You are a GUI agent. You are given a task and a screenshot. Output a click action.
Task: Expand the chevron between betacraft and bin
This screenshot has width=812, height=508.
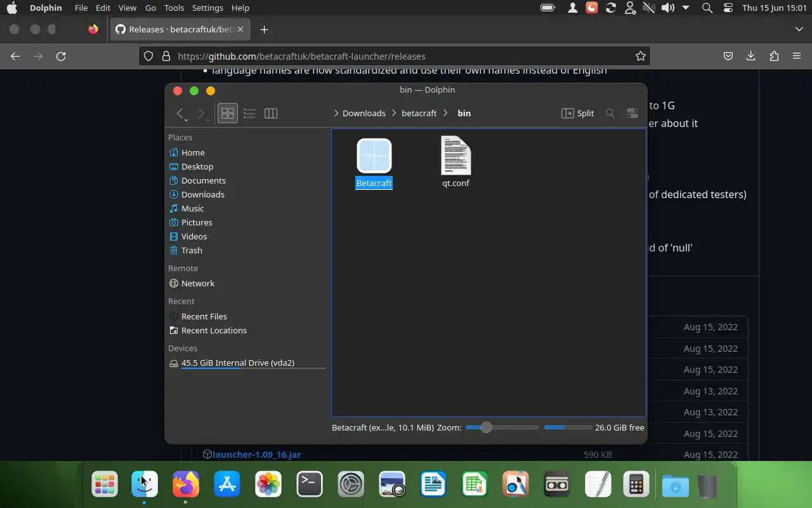446,113
